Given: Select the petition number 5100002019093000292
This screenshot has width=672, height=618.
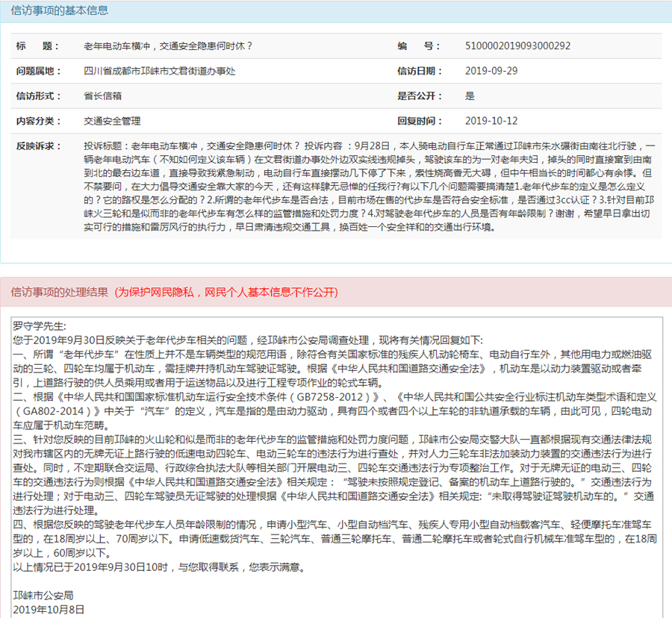Looking at the screenshot, I should click(518, 46).
